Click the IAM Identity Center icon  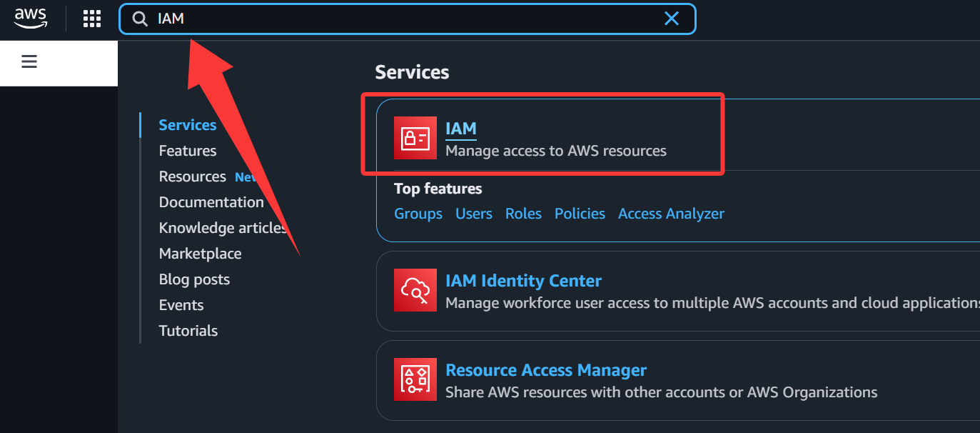coord(415,290)
